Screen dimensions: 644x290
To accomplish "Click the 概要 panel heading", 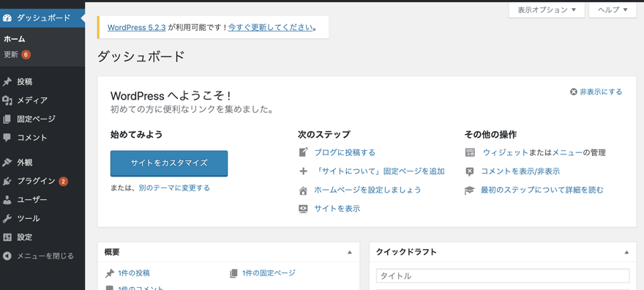I will [112, 252].
